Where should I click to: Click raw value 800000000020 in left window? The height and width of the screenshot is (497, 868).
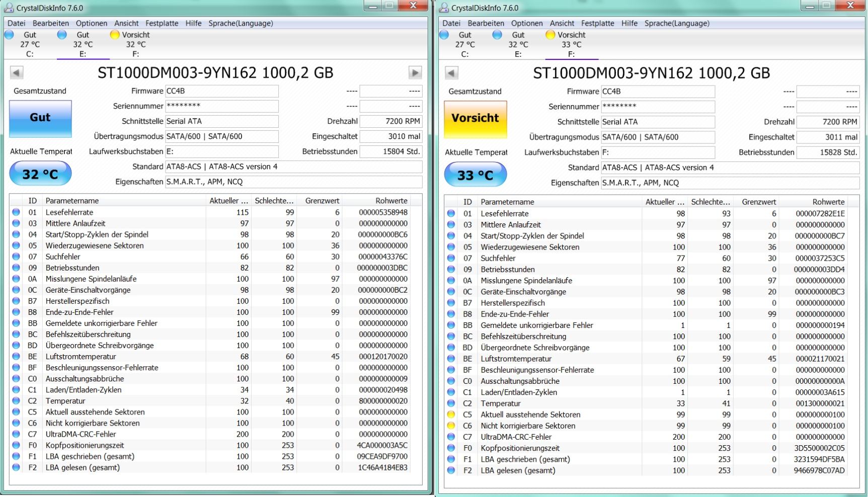pos(383,401)
